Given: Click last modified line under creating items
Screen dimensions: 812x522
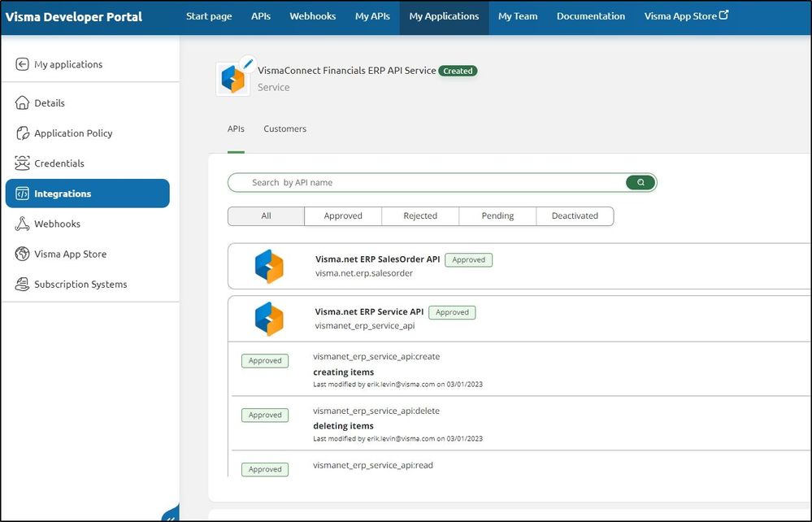Looking at the screenshot, I should point(397,385).
